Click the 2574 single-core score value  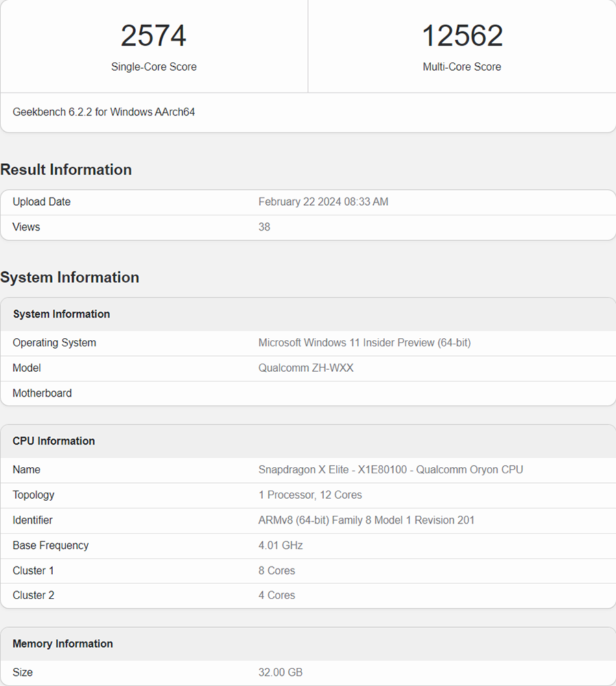click(x=154, y=36)
